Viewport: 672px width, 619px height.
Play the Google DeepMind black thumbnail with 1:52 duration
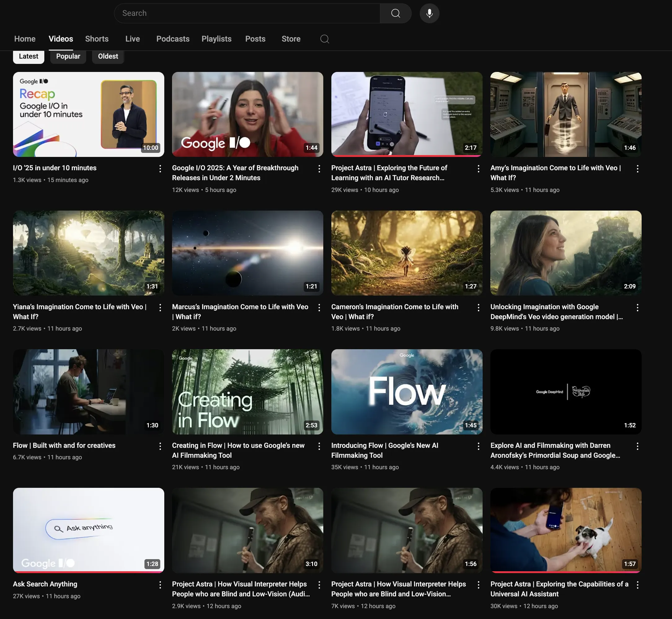point(566,392)
